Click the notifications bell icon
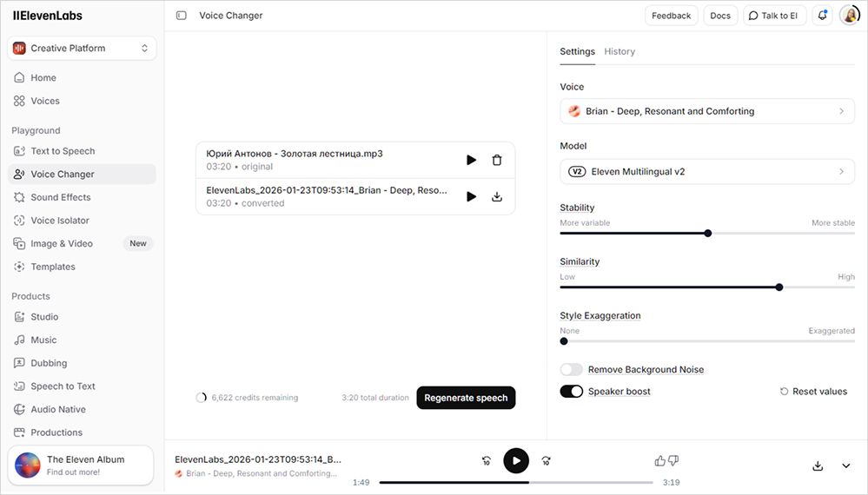Viewport: 868px width, 495px height. (x=822, y=16)
